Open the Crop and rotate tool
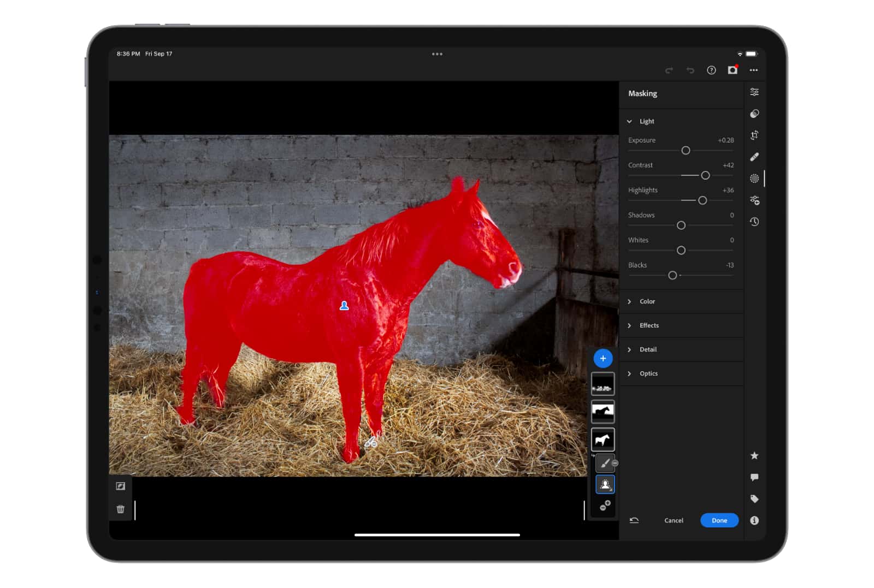874x588 pixels. (x=754, y=135)
